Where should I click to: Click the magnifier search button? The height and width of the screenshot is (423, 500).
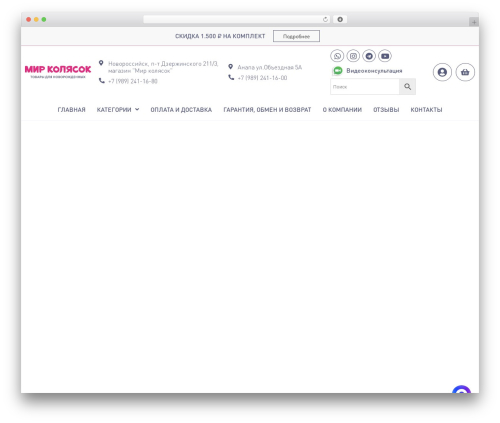407,87
